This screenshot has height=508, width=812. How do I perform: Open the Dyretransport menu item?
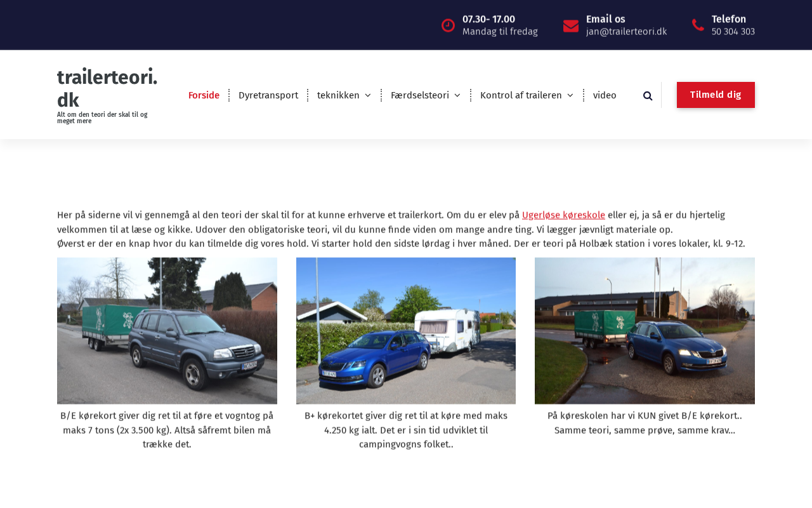coord(268,95)
